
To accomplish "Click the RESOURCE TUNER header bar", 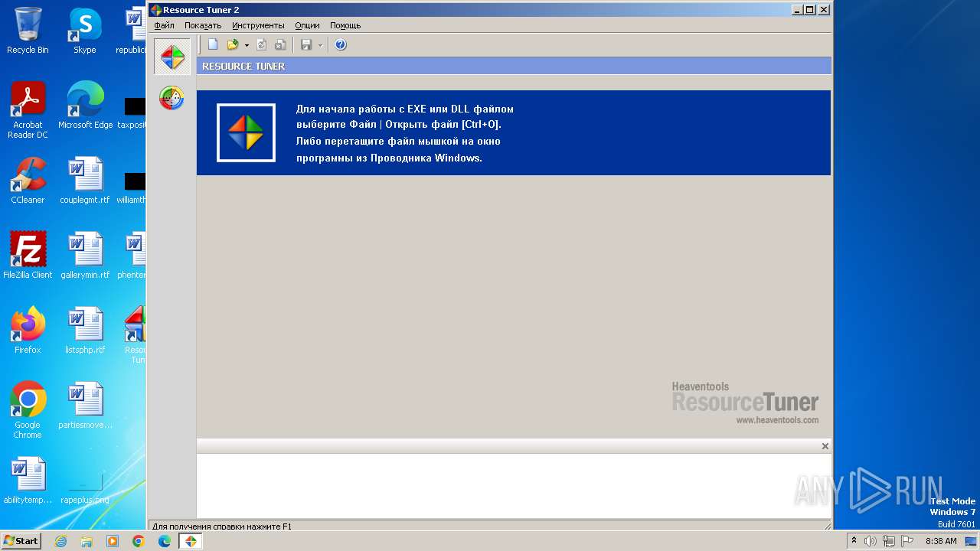I will coord(514,66).
